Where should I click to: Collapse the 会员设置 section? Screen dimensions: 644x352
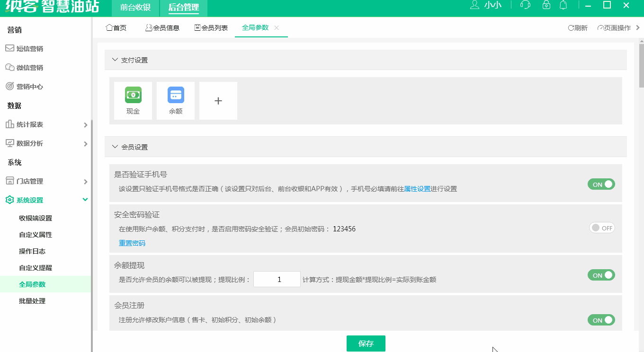click(115, 147)
